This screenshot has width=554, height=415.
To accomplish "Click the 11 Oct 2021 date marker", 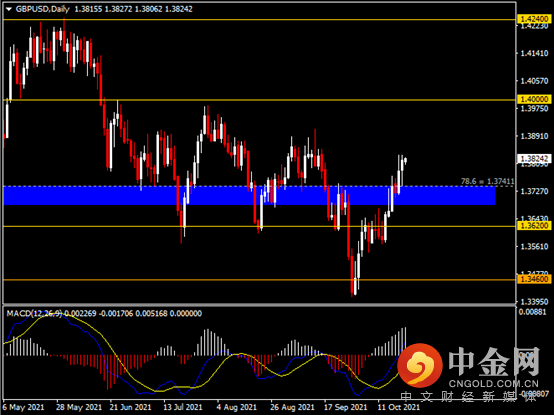I will click(398, 407).
